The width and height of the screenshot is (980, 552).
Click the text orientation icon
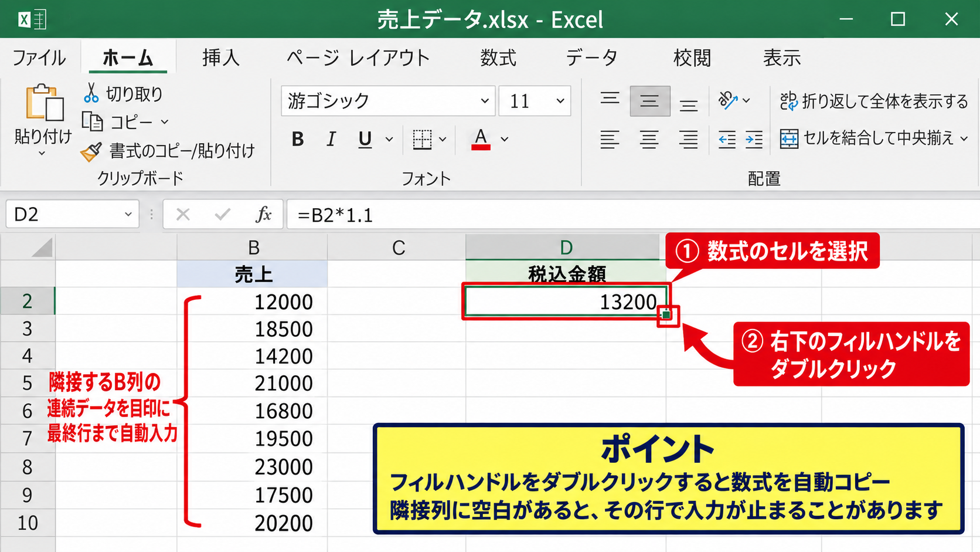727,100
